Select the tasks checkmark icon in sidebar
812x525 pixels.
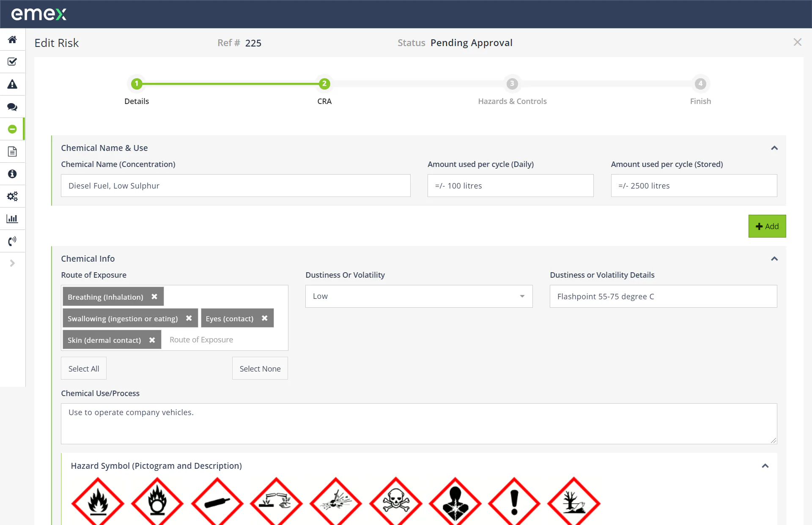[12, 62]
